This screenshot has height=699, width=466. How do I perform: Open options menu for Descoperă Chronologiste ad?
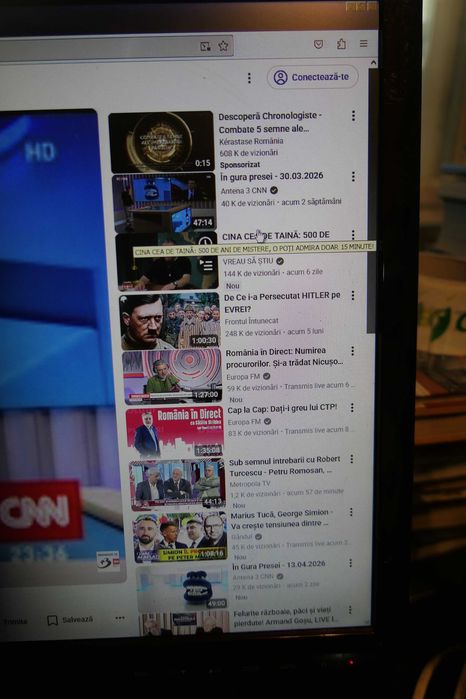click(353, 116)
